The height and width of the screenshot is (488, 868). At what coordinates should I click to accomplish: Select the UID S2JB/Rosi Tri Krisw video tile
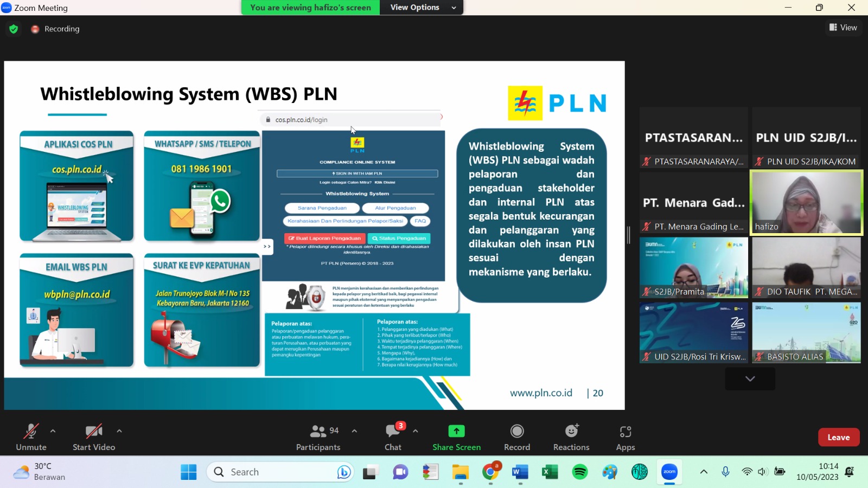click(694, 332)
